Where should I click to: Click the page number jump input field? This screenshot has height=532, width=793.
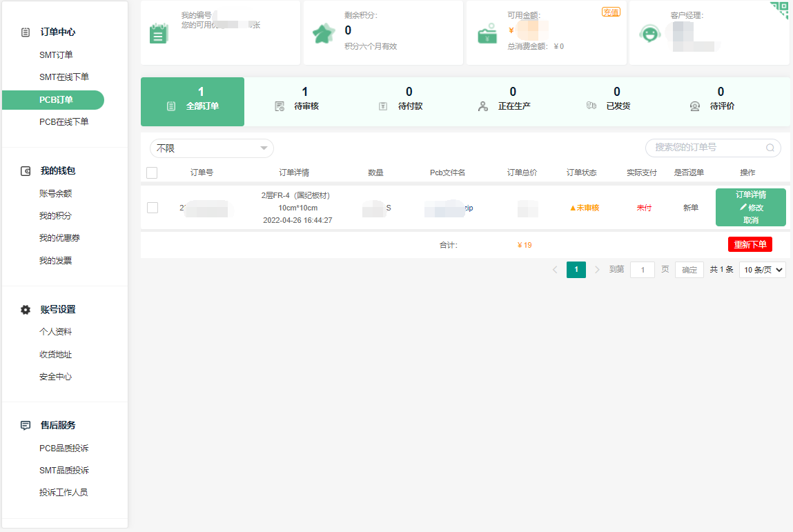tap(643, 270)
